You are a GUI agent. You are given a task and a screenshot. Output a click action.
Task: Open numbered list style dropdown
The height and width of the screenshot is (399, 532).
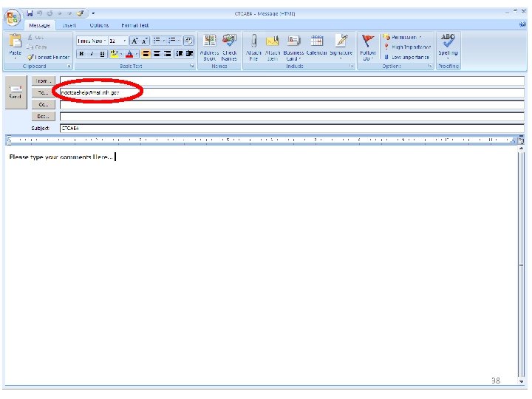(179, 41)
